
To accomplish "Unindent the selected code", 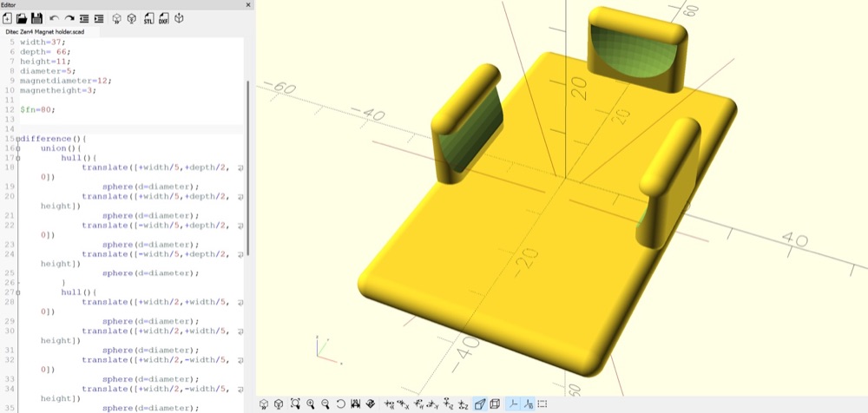I will click(x=84, y=18).
